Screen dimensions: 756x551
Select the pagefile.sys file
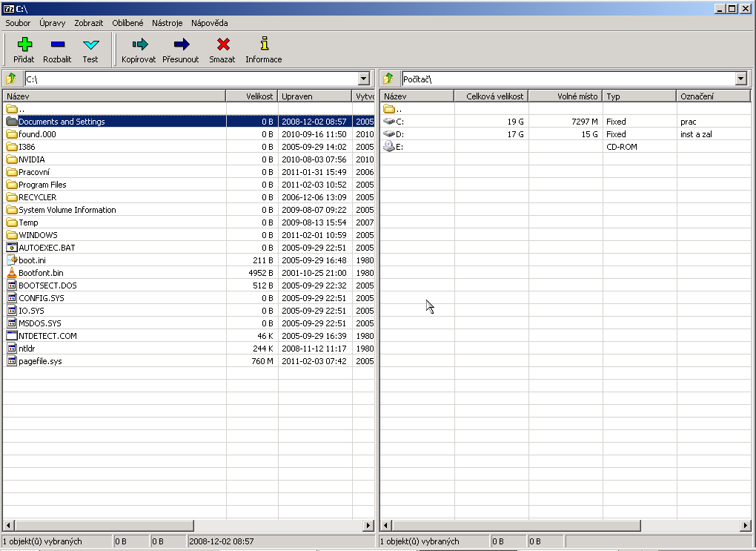click(x=40, y=361)
